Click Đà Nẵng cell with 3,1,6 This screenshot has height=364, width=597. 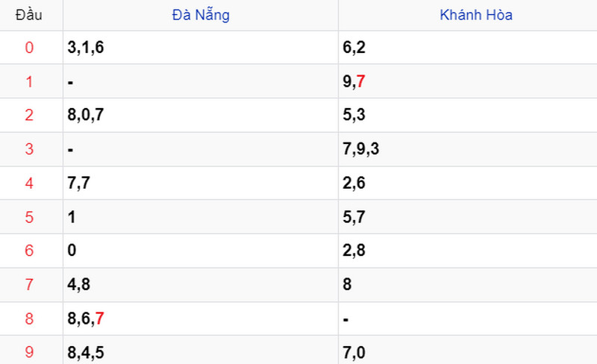(201, 48)
